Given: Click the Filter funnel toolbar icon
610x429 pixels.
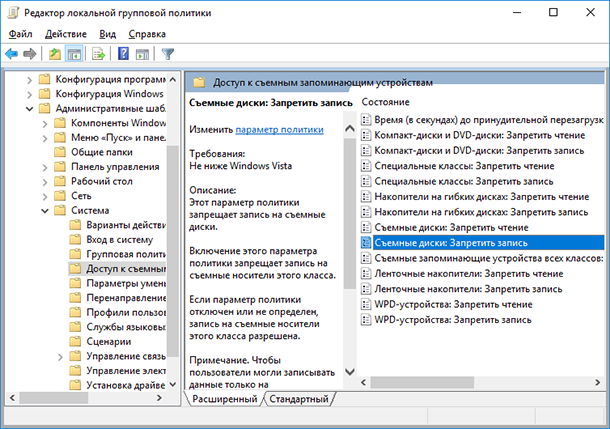Looking at the screenshot, I should coord(168,54).
